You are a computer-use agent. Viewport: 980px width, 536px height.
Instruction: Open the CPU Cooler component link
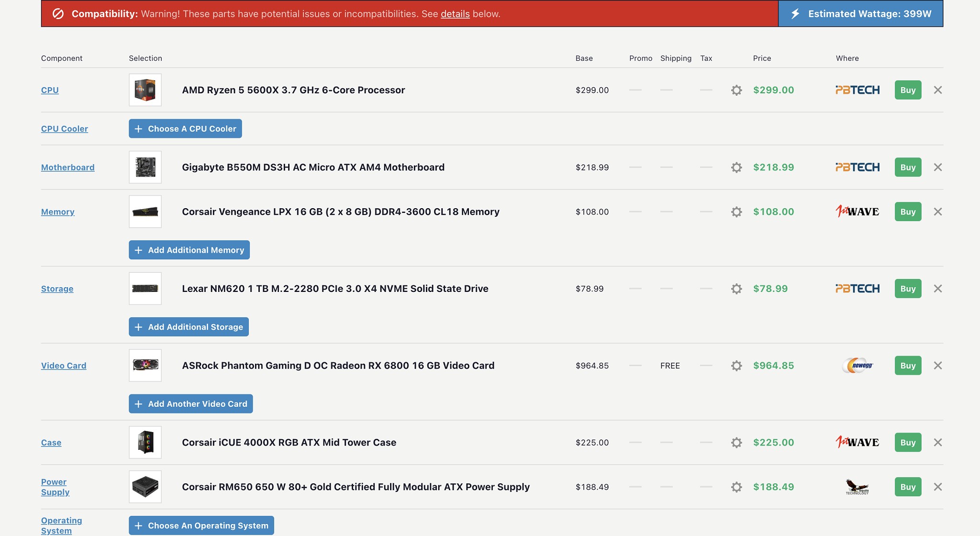pos(65,129)
